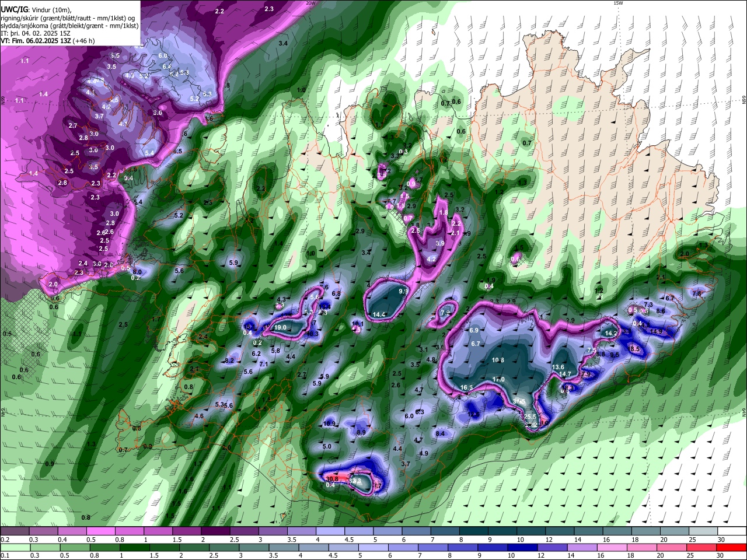Click the darkest purple 2 swatch in top legend row
The height and width of the screenshot is (560, 747).
215,531
